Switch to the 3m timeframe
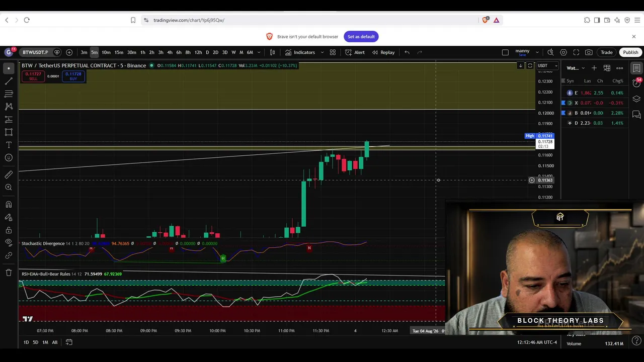This screenshot has height=362, width=644. click(84, 52)
